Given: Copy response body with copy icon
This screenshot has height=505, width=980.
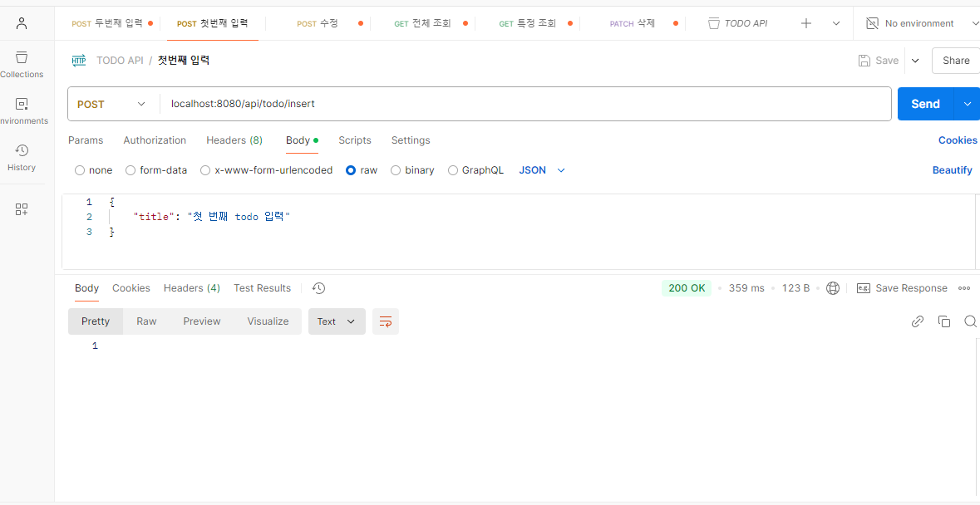Looking at the screenshot, I should coord(943,321).
